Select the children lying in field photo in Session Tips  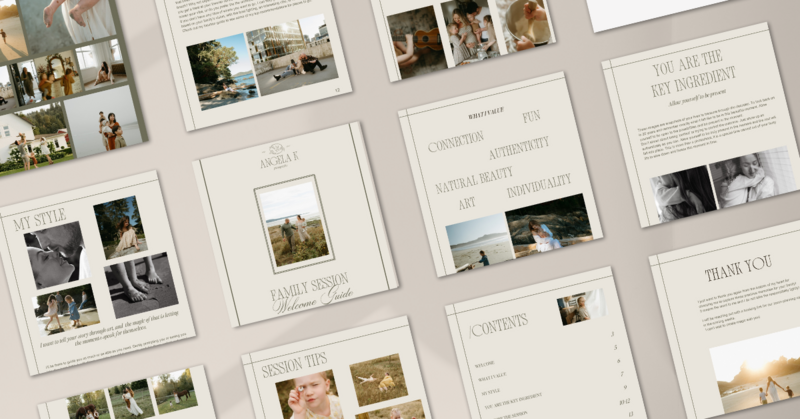379,379
